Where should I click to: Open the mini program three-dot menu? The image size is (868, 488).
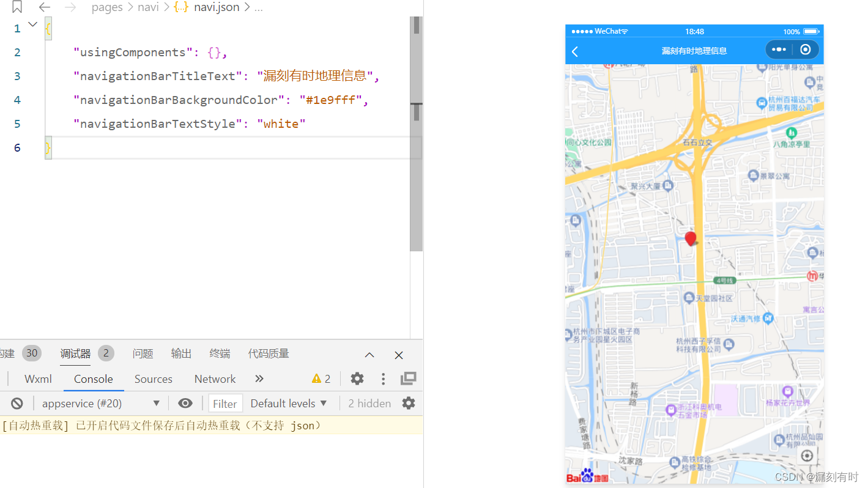[x=779, y=50]
